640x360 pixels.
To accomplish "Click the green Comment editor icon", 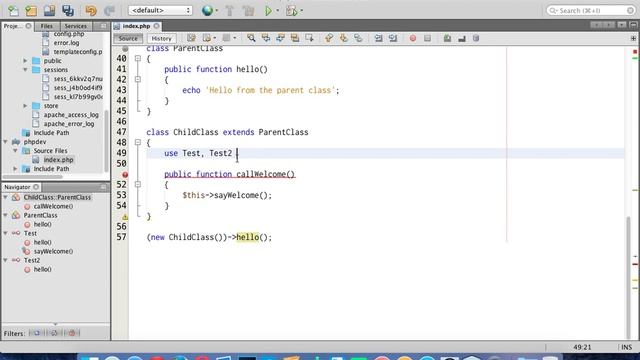I will tap(447, 38).
